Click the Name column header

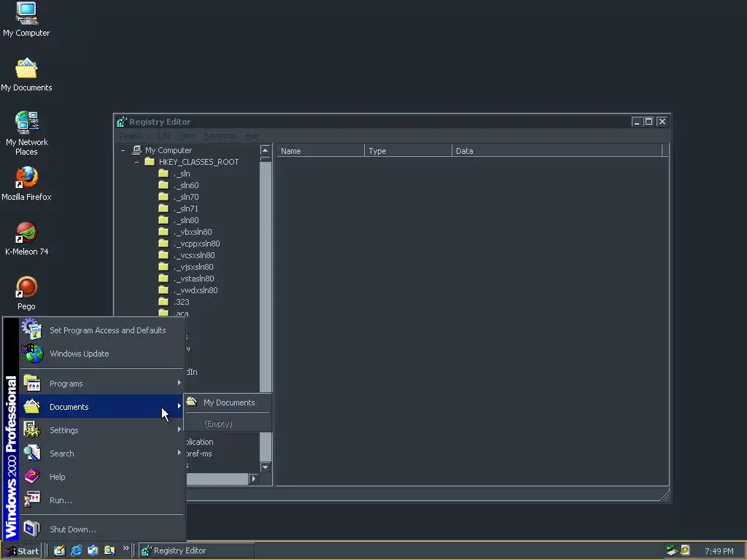click(x=320, y=150)
